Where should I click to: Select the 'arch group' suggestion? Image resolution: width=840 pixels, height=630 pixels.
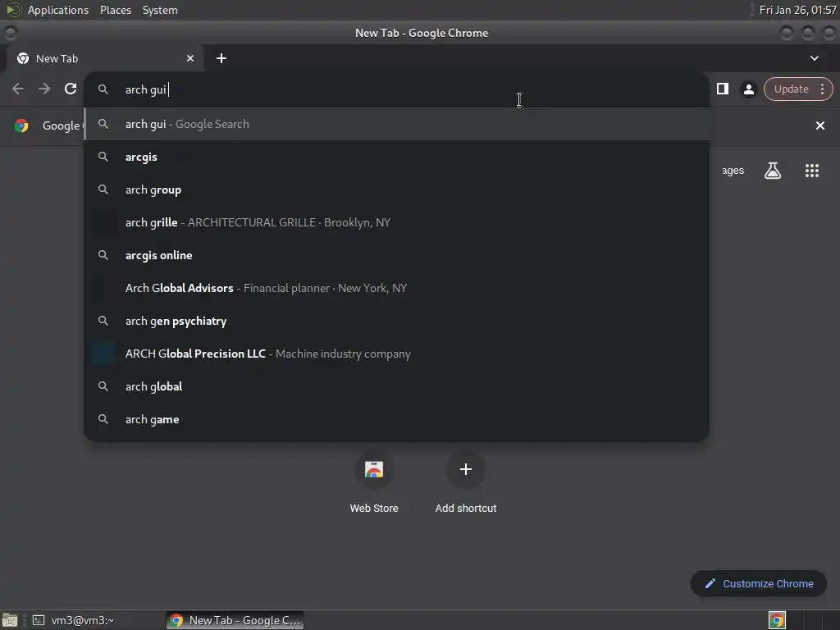tap(397, 189)
